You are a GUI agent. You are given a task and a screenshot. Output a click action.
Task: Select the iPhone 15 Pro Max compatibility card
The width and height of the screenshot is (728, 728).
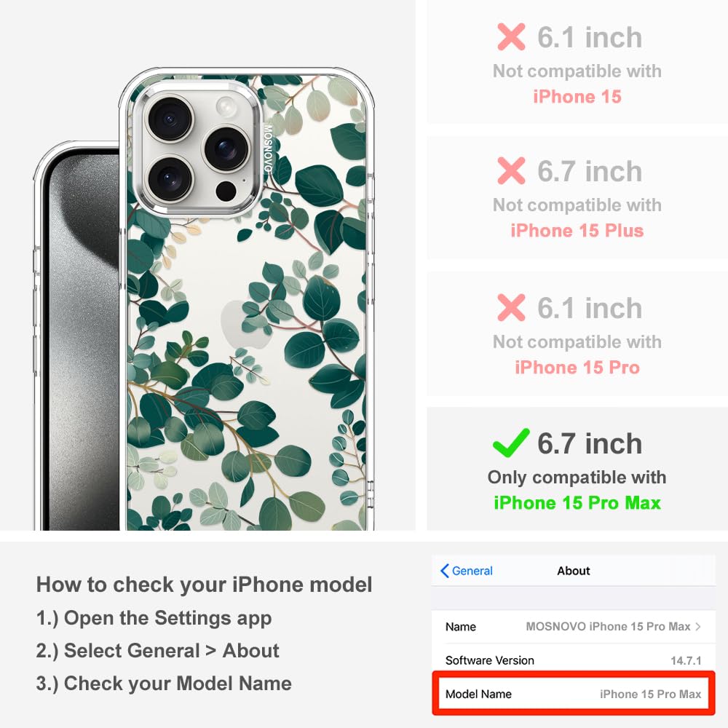click(x=577, y=469)
